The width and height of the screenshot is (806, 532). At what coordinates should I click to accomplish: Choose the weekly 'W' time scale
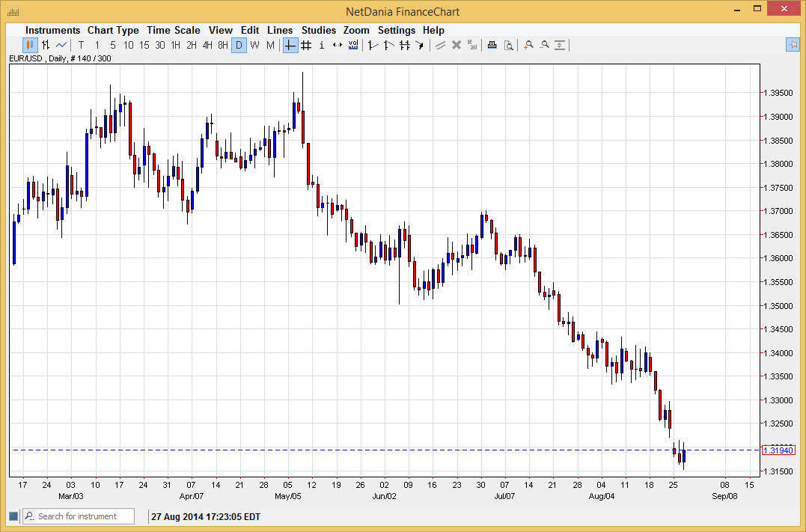coord(254,46)
